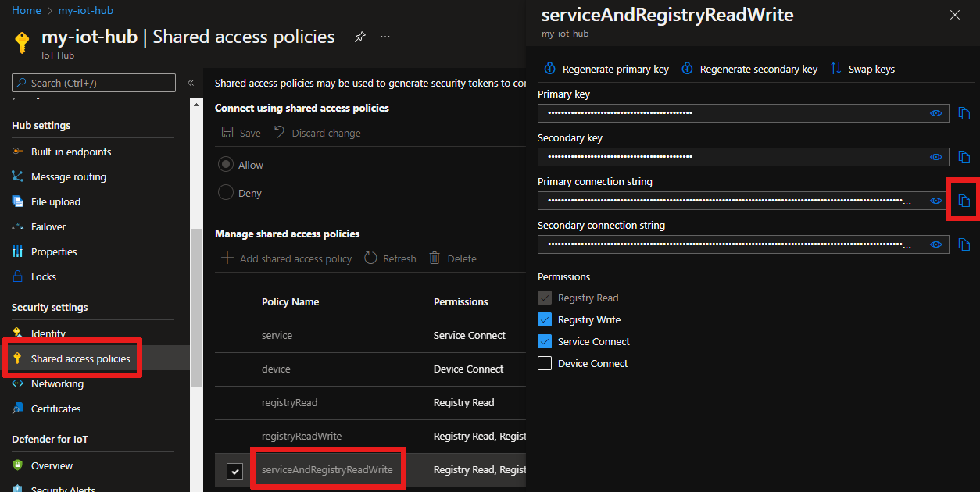Uncheck the Registry Write permission
The image size is (980, 492).
(545, 319)
